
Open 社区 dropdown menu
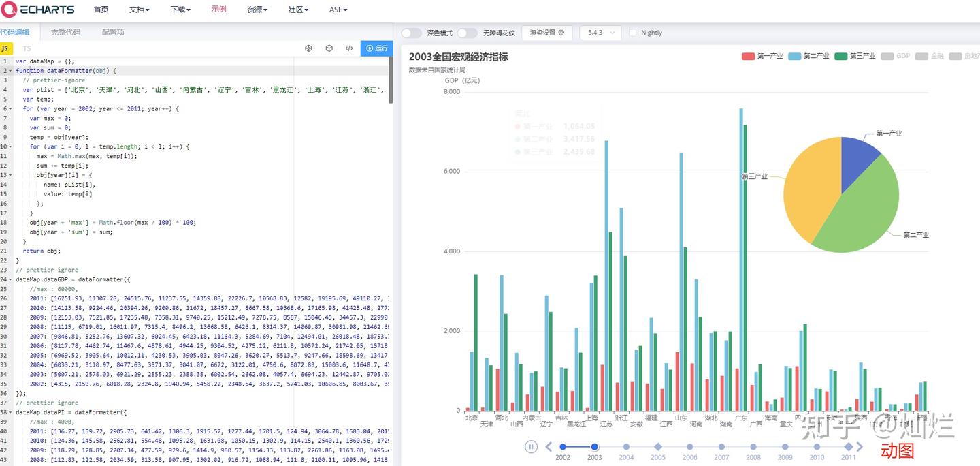click(298, 10)
